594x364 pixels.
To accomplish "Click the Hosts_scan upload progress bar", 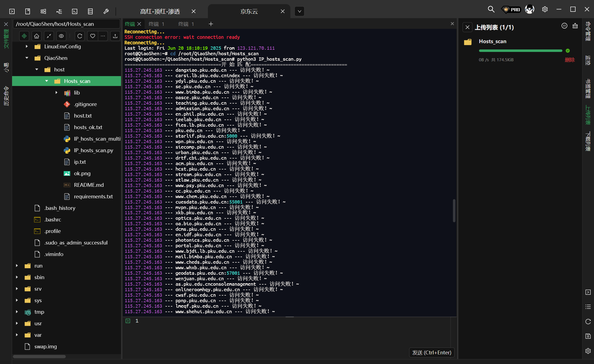I will click(520, 51).
